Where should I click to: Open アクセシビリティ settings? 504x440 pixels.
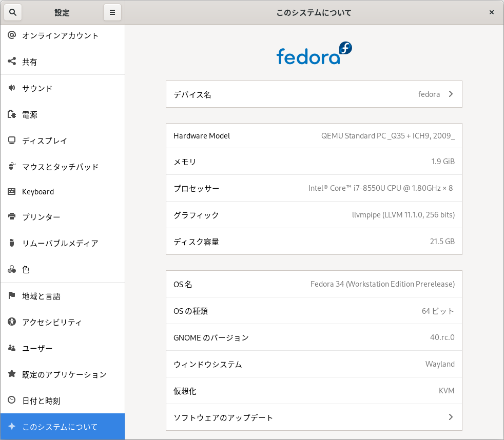pyautogui.click(x=63, y=322)
